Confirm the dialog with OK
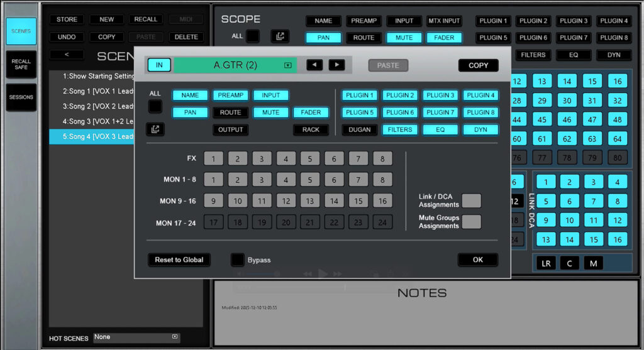Image resolution: width=644 pixels, height=350 pixels. click(x=478, y=260)
